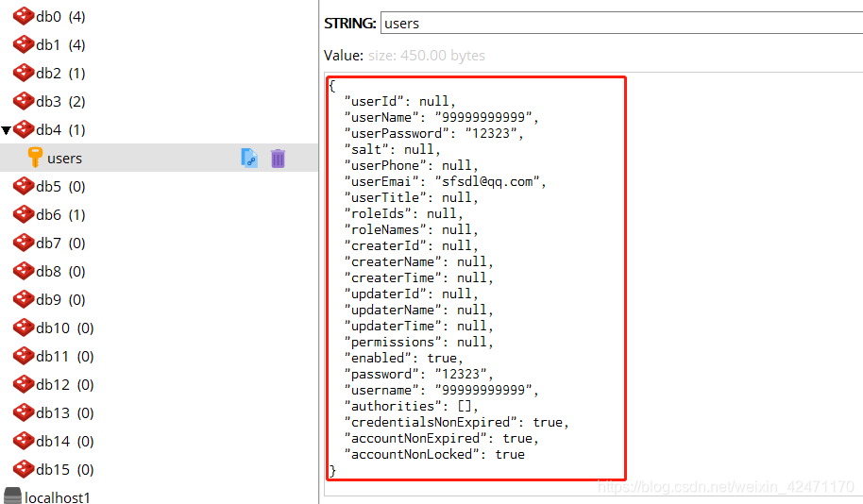Focus the STRING key name field

621,23
